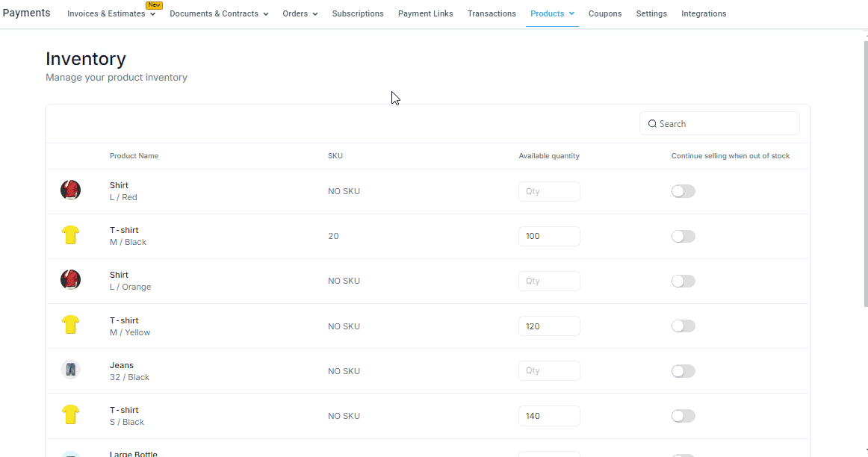This screenshot has height=457, width=868.
Task: Open the Invoices & Estimates menu
Action: (106, 14)
